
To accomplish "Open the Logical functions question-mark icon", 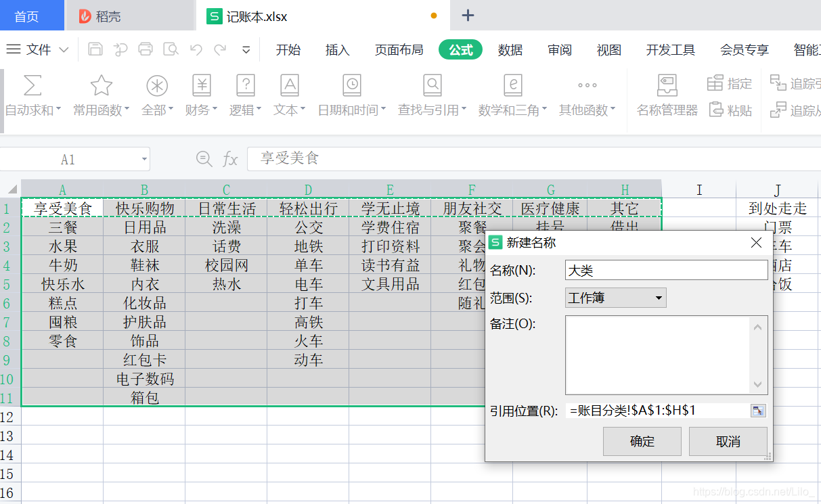I will 245,85.
